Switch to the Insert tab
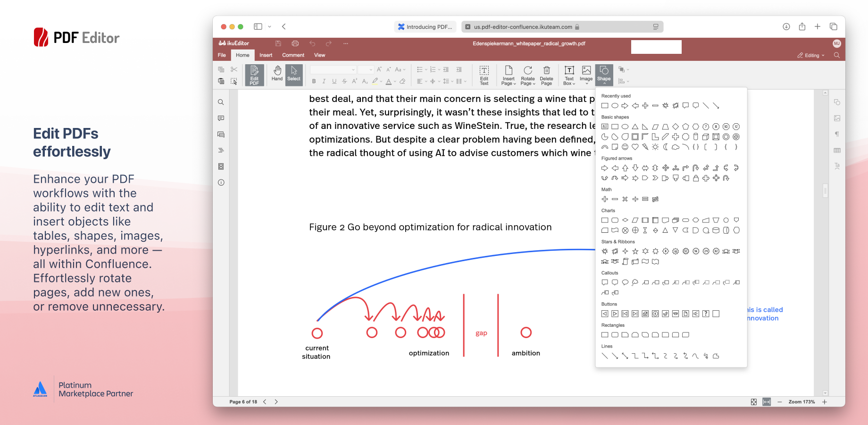 pyautogui.click(x=266, y=55)
